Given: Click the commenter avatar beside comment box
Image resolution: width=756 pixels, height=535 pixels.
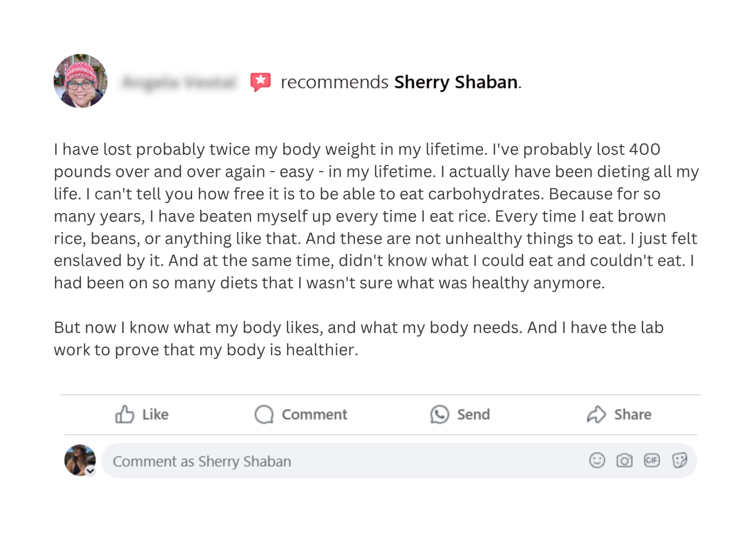Looking at the screenshot, I should point(79,460).
